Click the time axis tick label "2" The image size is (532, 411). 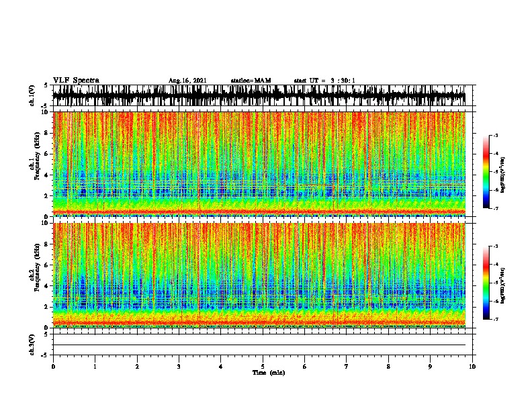point(137,367)
